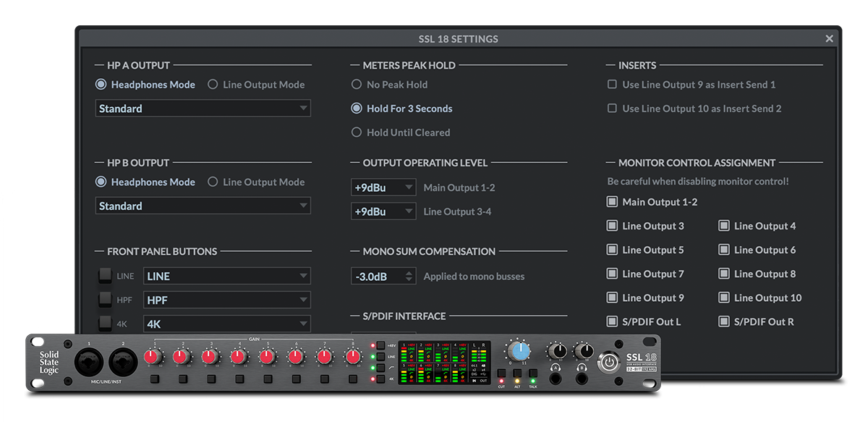
Task: Click the headphone B output icon
Action: tap(582, 367)
